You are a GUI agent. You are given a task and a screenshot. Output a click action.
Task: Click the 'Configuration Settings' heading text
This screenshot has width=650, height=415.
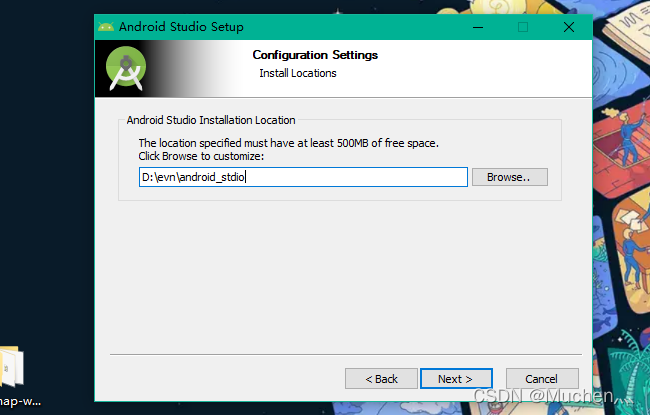pos(315,55)
